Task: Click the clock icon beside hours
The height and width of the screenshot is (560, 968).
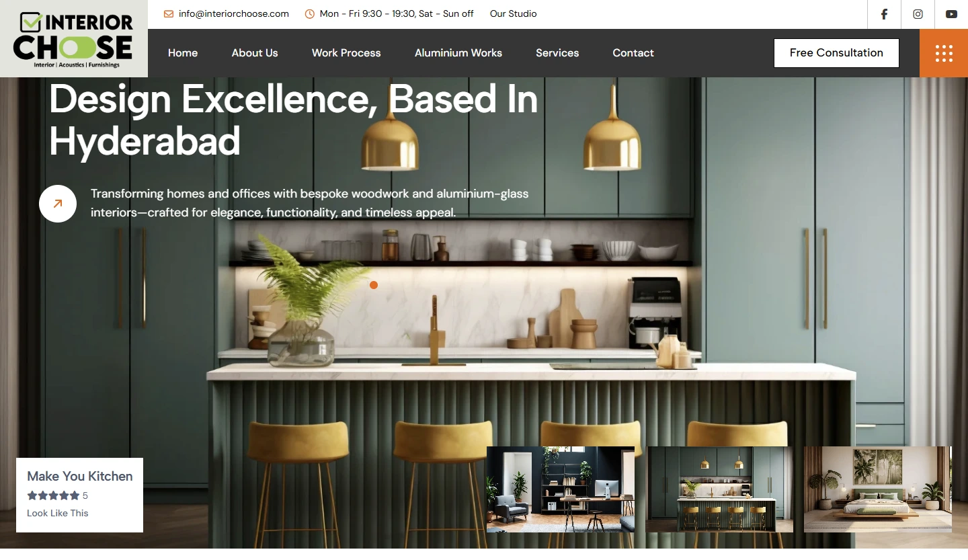Action: [310, 14]
